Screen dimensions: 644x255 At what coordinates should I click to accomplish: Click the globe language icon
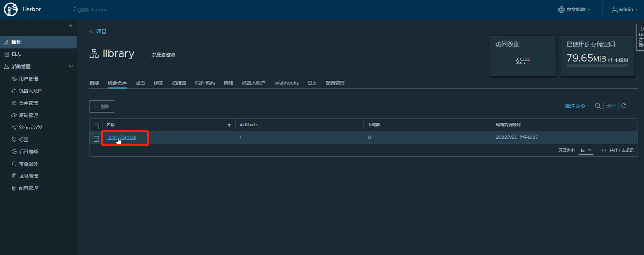(x=561, y=9)
